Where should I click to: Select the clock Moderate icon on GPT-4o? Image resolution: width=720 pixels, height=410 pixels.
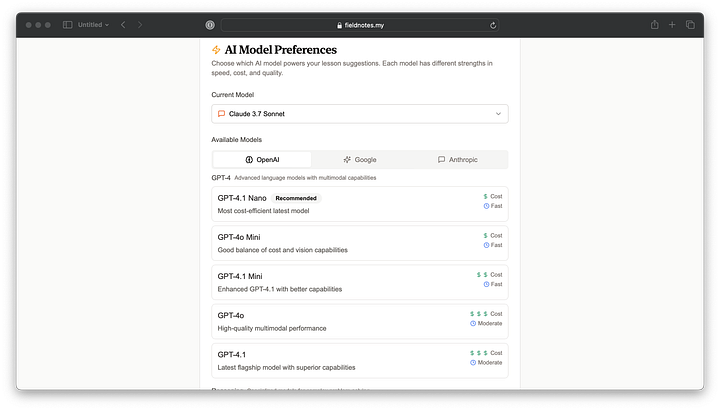tap(473, 324)
